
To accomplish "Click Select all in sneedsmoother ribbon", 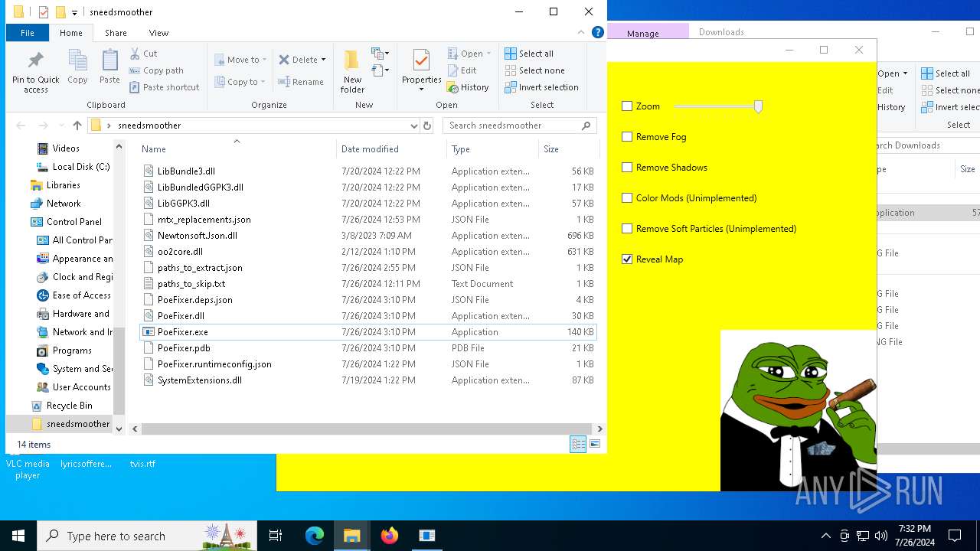I will (x=529, y=54).
